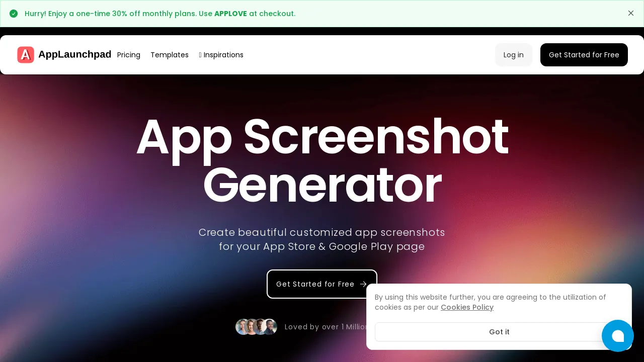Open the blue chat bubble widget
The height and width of the screenshot is (362, 644).
click(618, 336)
